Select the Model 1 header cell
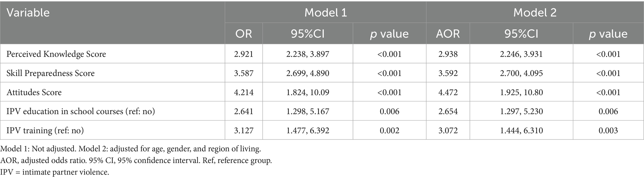Viewport: 644px width, 179px height. point(325,13)
